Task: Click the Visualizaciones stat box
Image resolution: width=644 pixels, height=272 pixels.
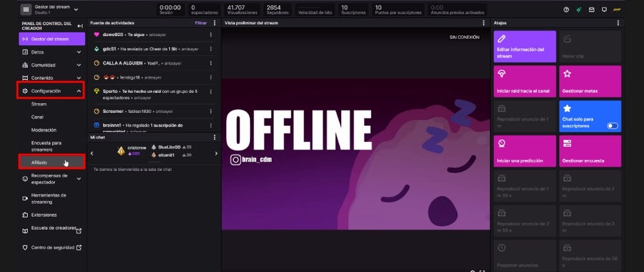Action: 242,10
